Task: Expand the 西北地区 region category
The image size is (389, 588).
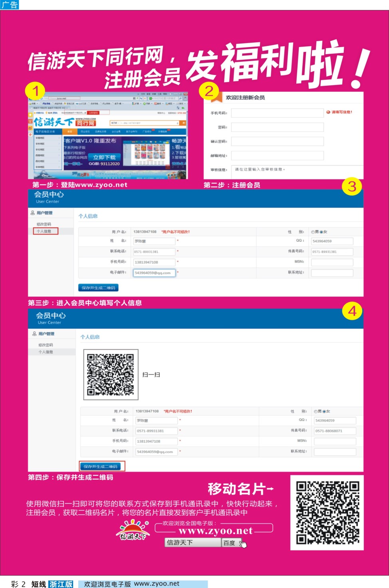Action: [48, 161]
